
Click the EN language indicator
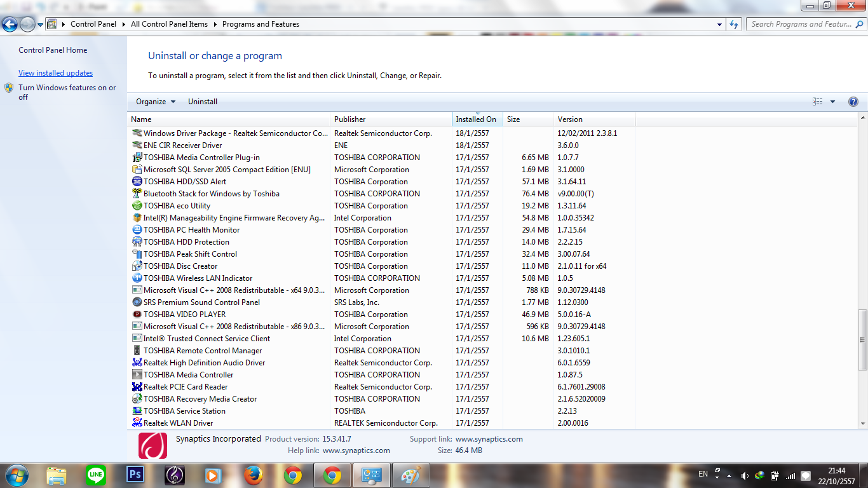pyautogui.click(x=703, y=474)
